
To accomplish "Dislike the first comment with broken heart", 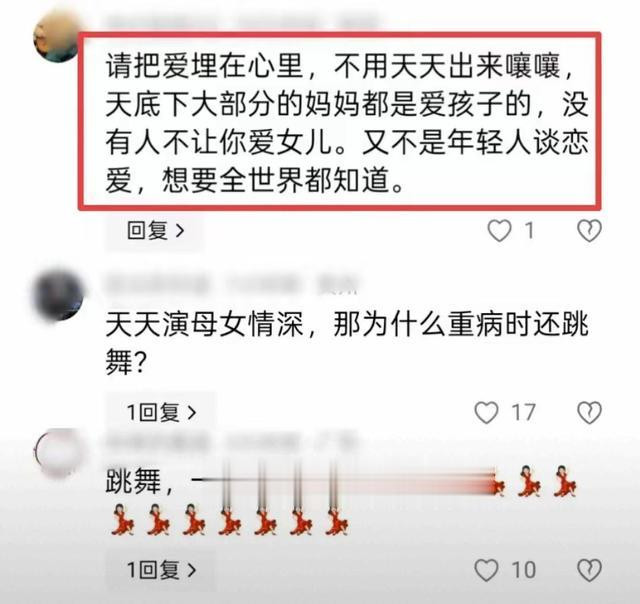I will tap(589, 231).
